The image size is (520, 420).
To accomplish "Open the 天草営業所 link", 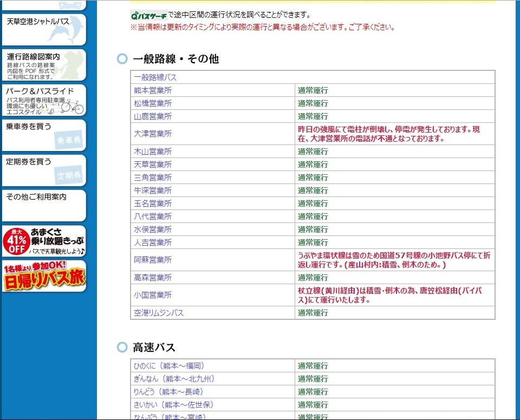I will point(153,165).
